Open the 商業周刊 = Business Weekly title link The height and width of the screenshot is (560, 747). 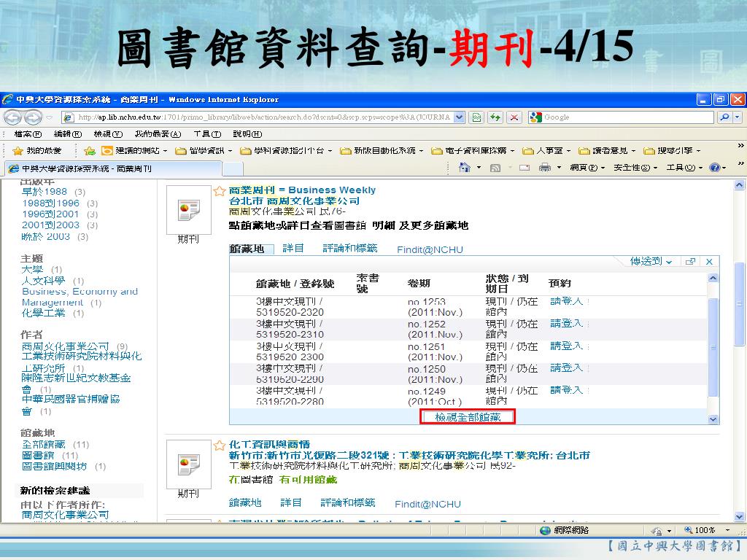tap(302, 190)
